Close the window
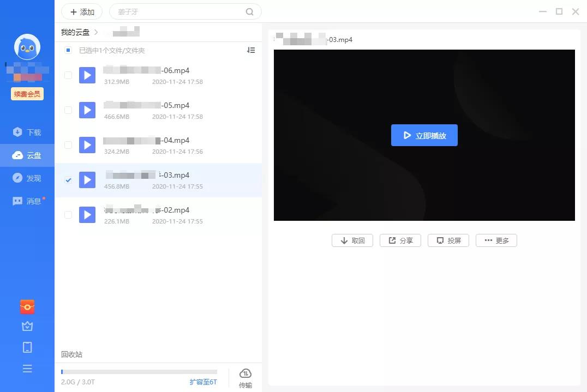Screen dimensions: 587x392 pyautogui.click(x=576, y=11)
